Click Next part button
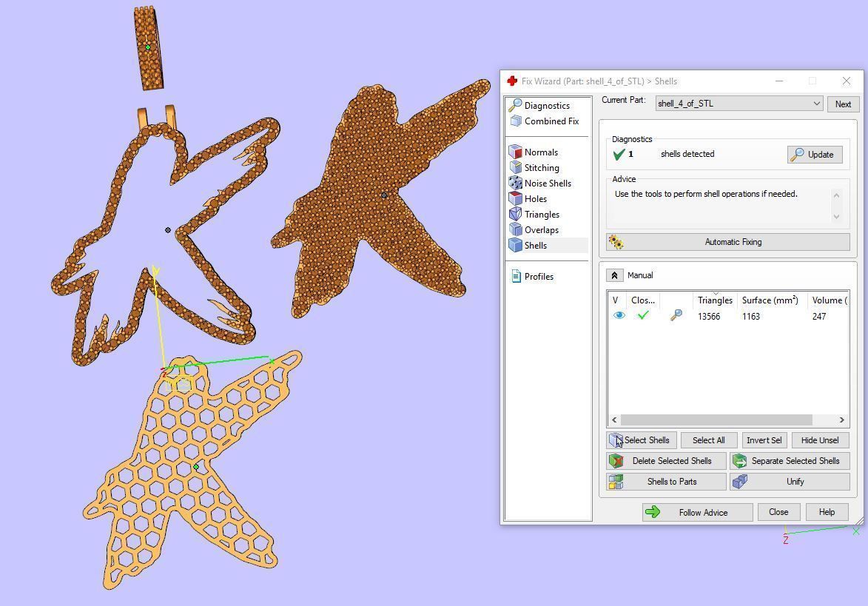The width and height of the screenshot is (868, 606). coord(843,104)
